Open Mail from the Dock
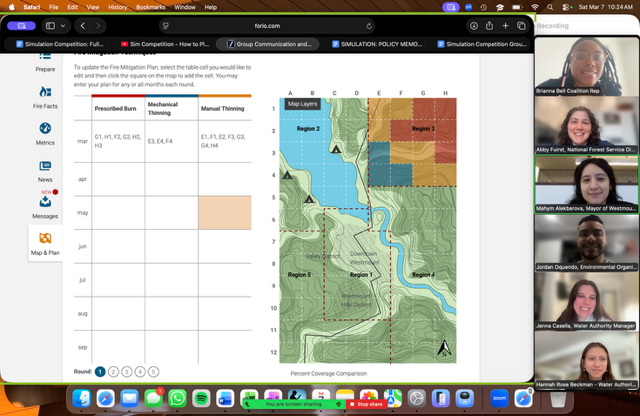 (x=129, y=398)
